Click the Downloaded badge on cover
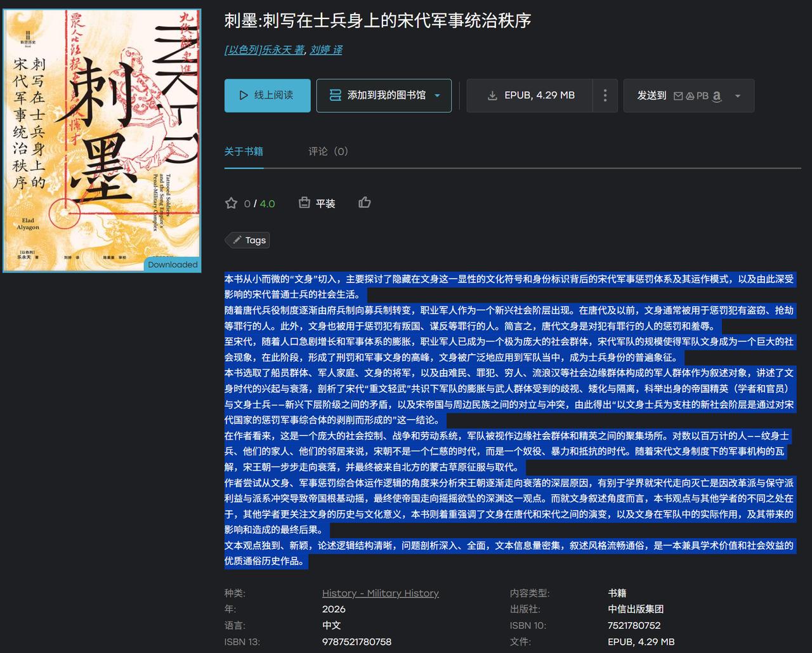 (x=173, y=265)
